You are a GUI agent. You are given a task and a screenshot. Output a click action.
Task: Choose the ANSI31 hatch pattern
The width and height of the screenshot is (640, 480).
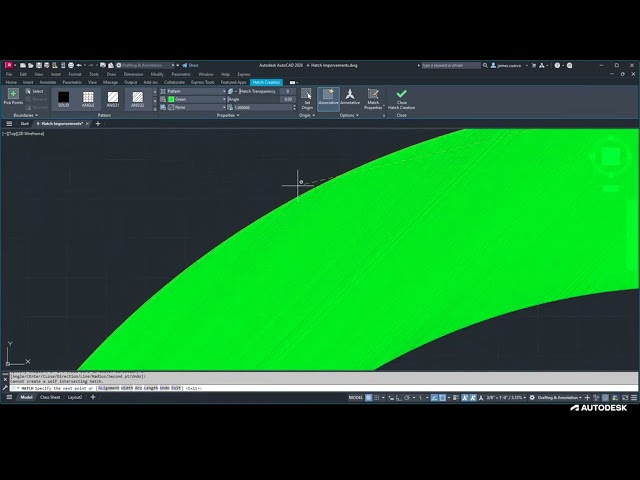pyautogui.click(x=113, y=99)
